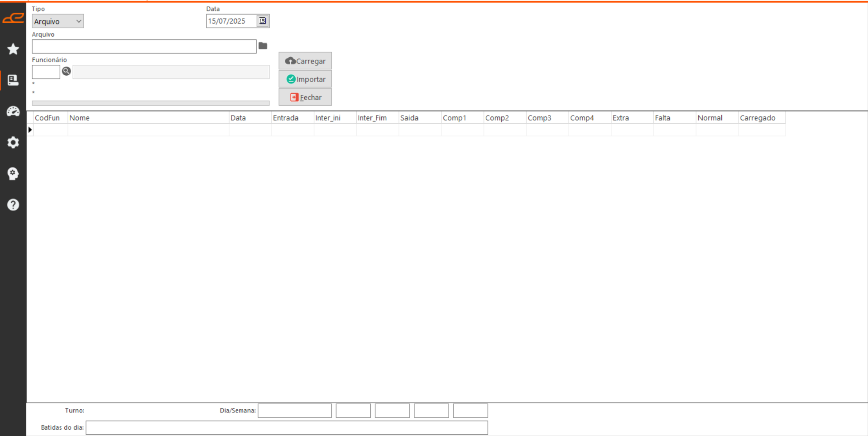The image size is (868, 436).
Task: Focus the Arquivo file path field
Action: 144,46
